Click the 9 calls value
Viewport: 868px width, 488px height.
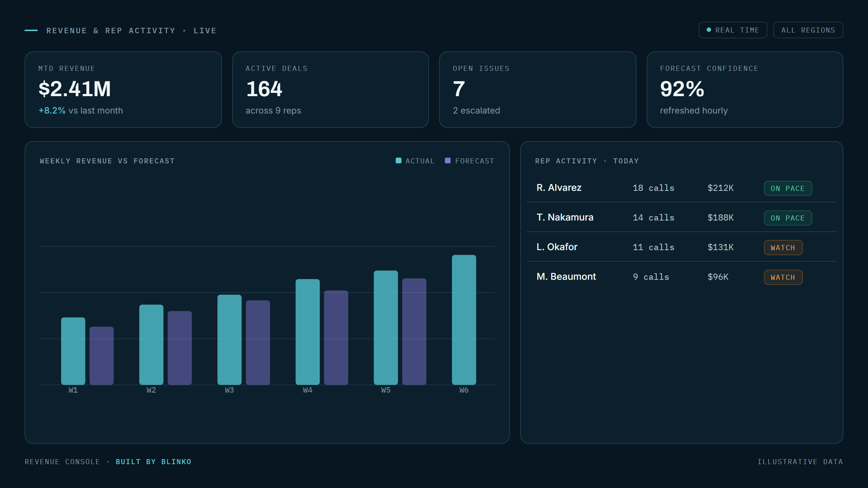click(x=651, y=277)
